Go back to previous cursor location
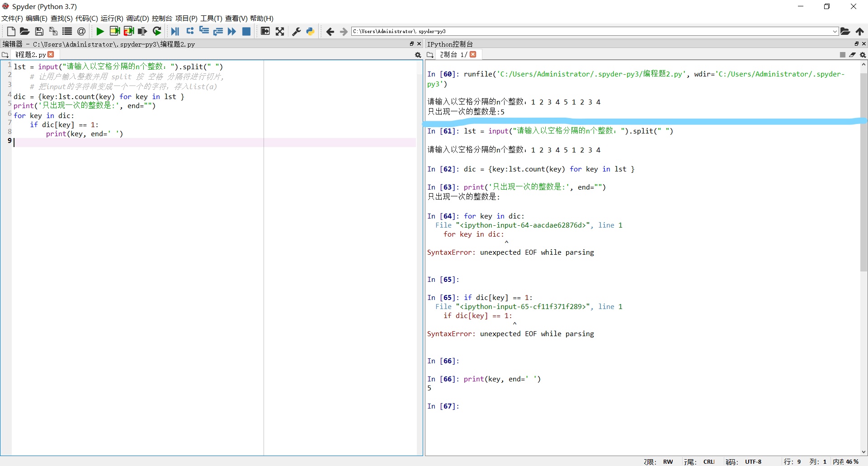Screen dimensions: 868x466 click(x=330, y=31)
